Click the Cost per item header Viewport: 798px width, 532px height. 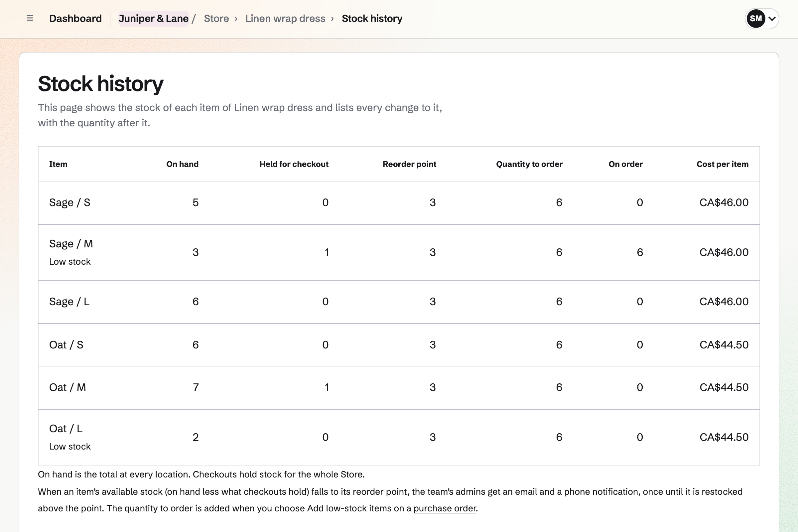(x=722, y=164)
